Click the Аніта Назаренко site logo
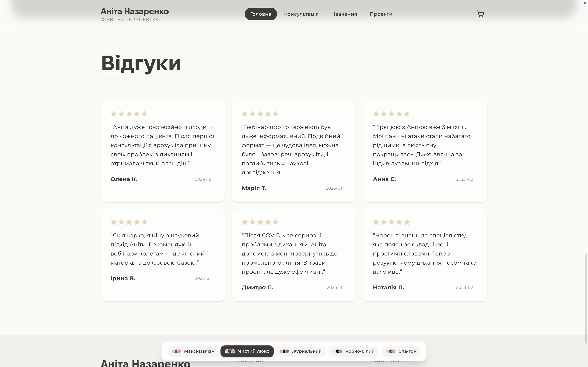 coord(135,11)
